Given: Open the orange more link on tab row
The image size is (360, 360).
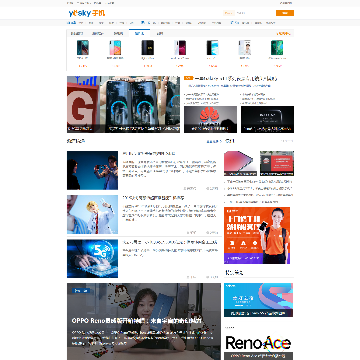Looking at the screenshot, I should tap(284, 33).
